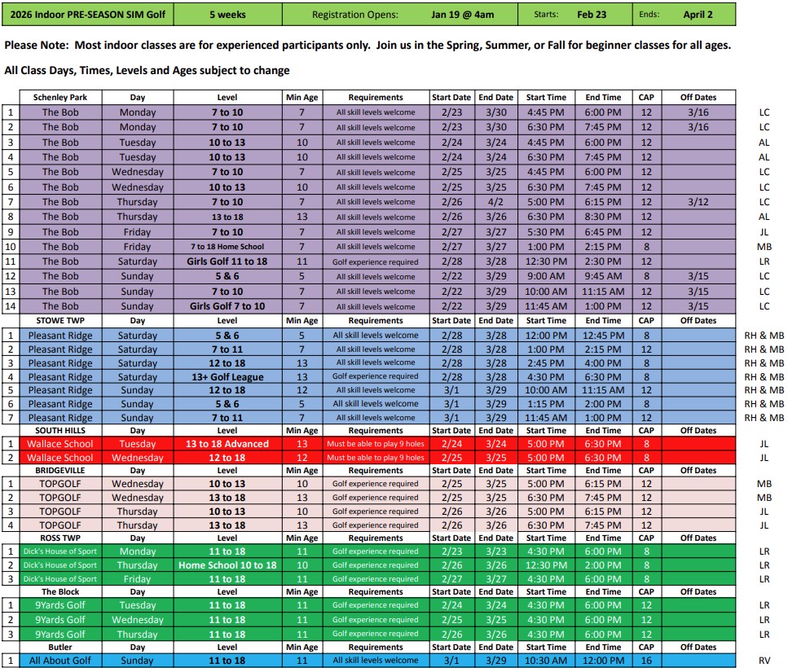Select the '7 to 18 Home School' class
The image size is (788, 672).
point(227,247)
